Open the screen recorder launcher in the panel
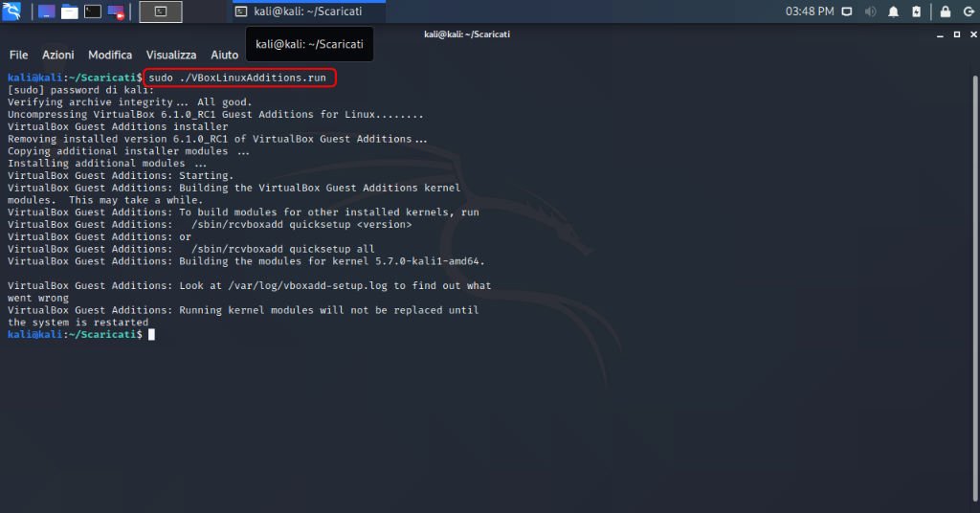Screen dimensions: 980x513 (x=116, y=11)
